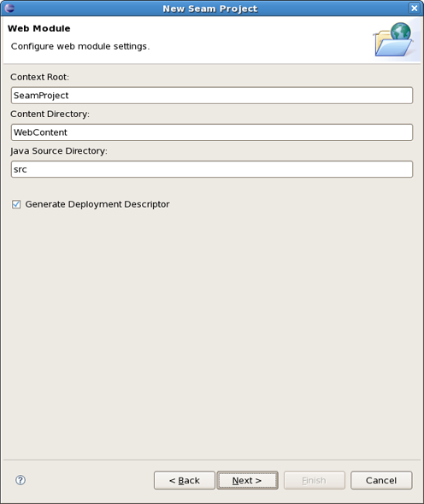The width and height of the screenshot is (424, 504).
Task: Click the Context Root input field
Action: tap(212, 96)
